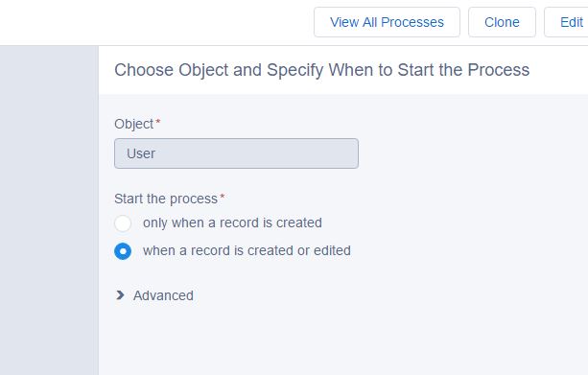The height and width of the screenshot is (375, 588).
Task: Click the Edit button
Action: tap(566, 22)
